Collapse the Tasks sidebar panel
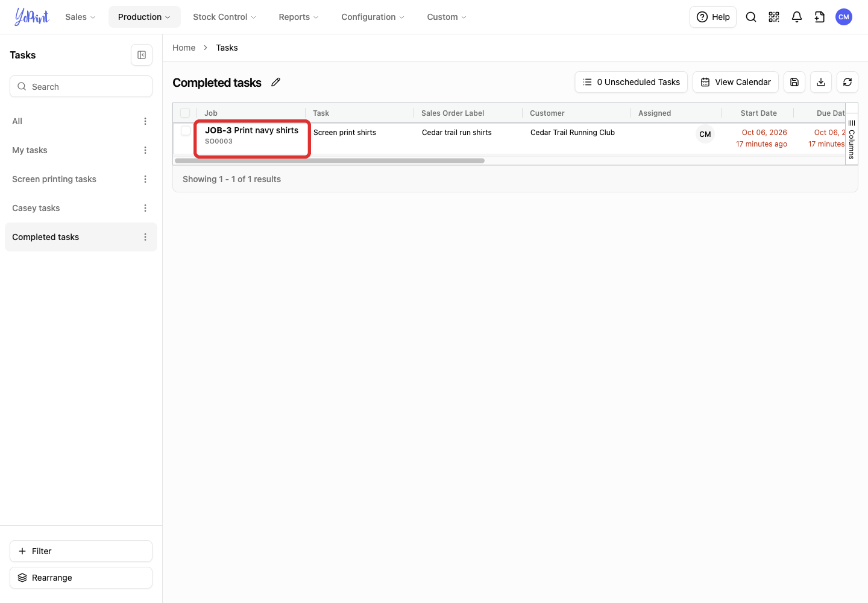The image size is (868, 603). (142, 55)
